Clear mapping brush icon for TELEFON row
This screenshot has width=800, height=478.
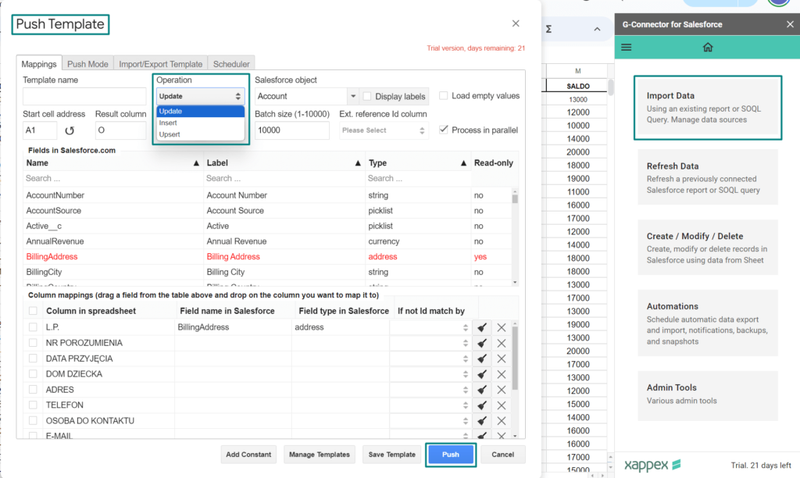click(x=482, y=406)
